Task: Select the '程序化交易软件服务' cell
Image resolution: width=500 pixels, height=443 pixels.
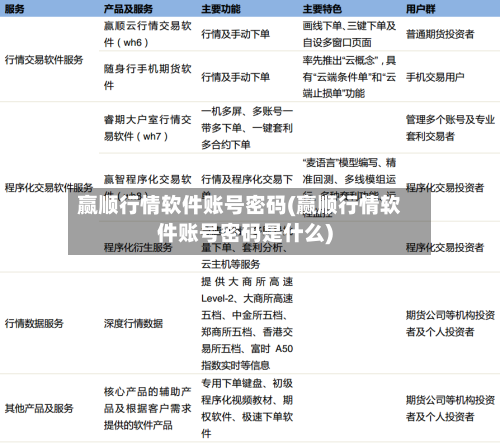Action: point(48,188)
